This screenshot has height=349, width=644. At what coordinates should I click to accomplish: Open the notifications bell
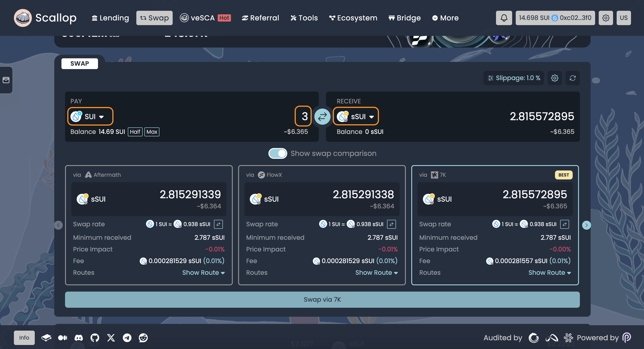[504, 18]
